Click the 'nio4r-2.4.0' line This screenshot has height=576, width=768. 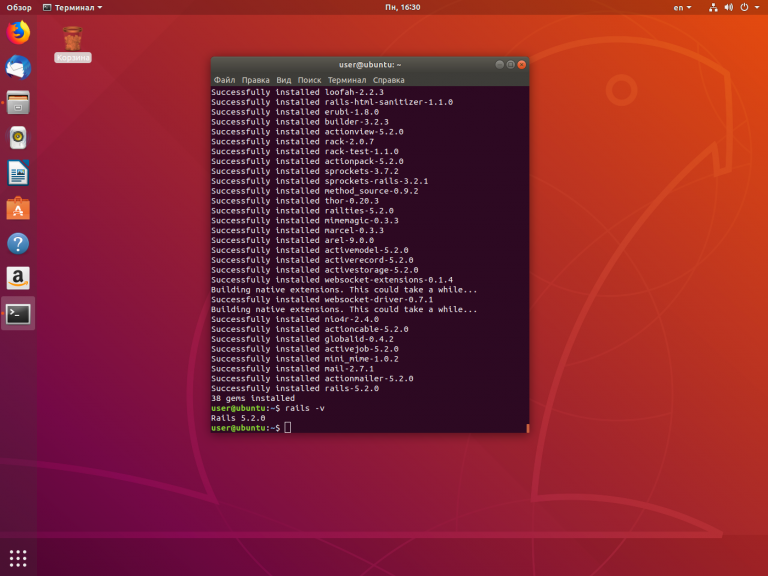[x=295, y=319]
